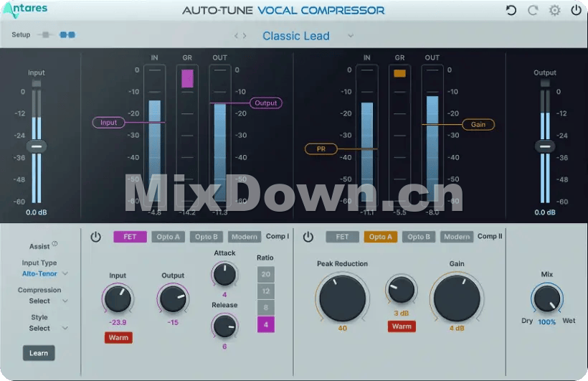Open settings via the gear icon
The image size is (588, 381).
tap(554, 10)
